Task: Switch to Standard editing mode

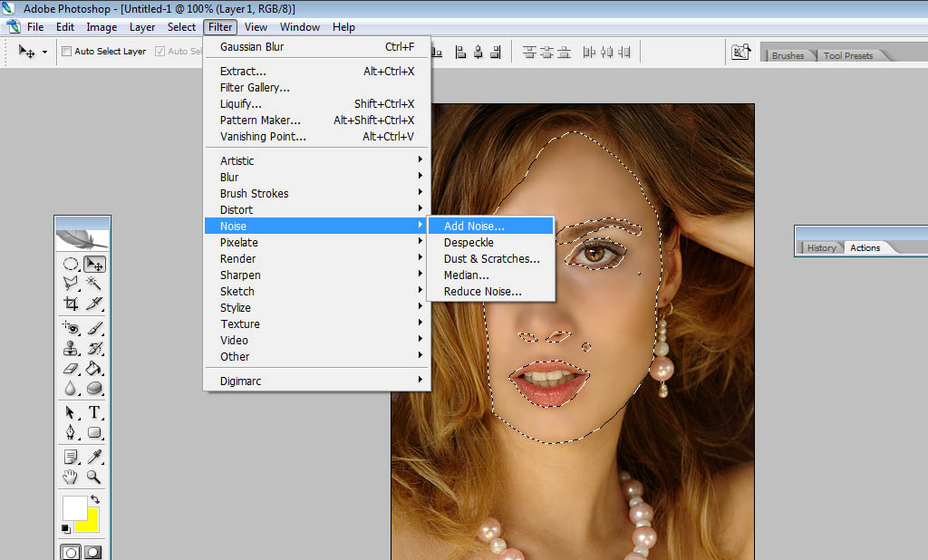Action: click(71, 551)
